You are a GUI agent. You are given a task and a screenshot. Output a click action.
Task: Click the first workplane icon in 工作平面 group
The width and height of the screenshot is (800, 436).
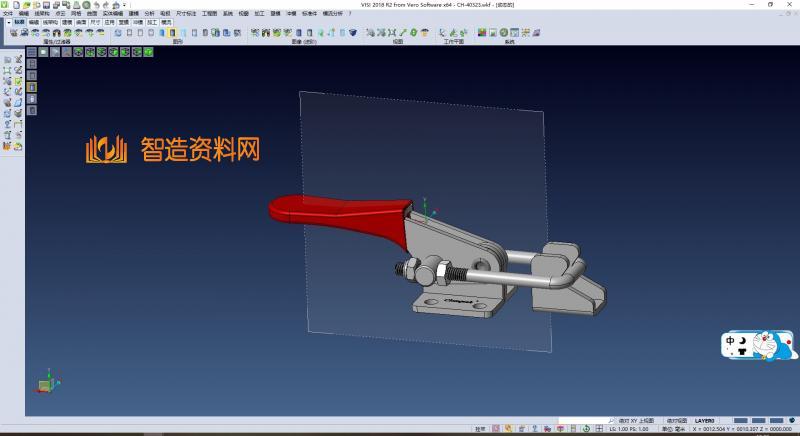[442, 33]
